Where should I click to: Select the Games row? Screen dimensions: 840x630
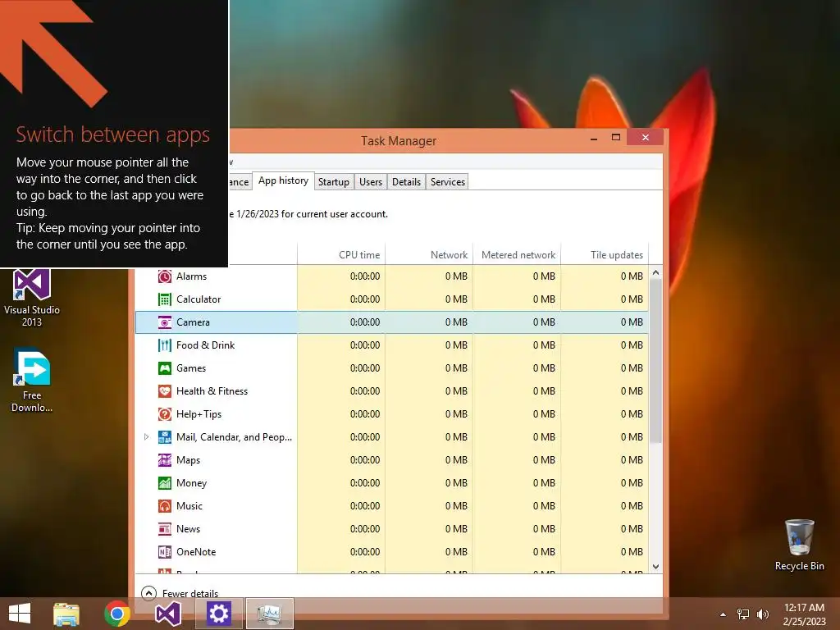point(391,368)
